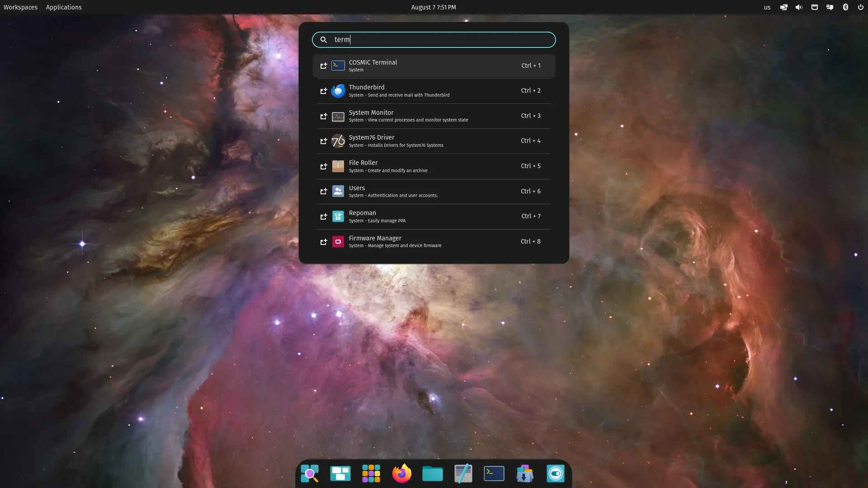Screen dimensions: 868x488
Task: Click the File Roller archive box icon
Action: [338, 166]
